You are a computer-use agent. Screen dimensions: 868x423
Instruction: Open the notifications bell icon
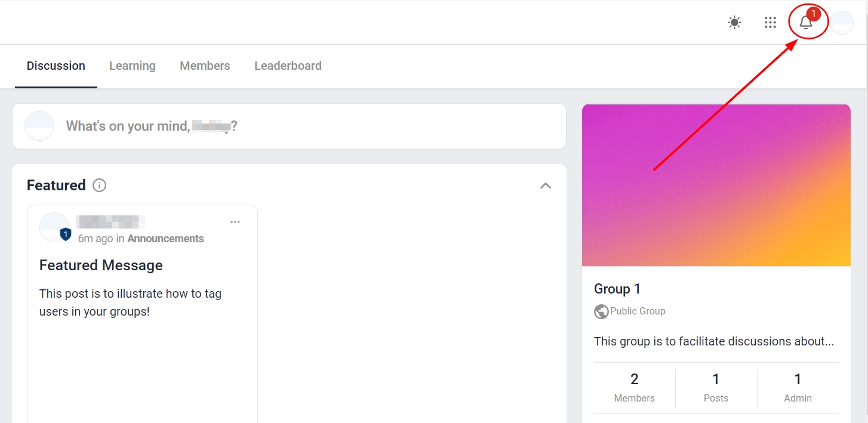[x=806, y=23]
